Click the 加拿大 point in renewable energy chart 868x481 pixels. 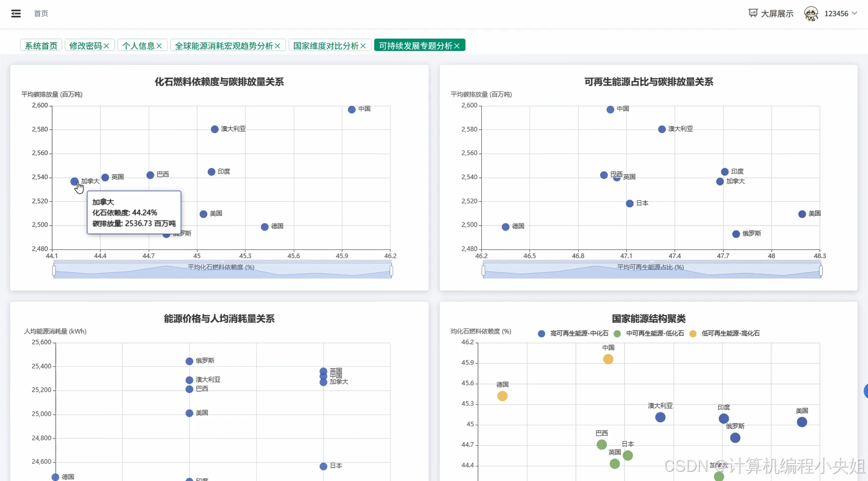(720, 182)
